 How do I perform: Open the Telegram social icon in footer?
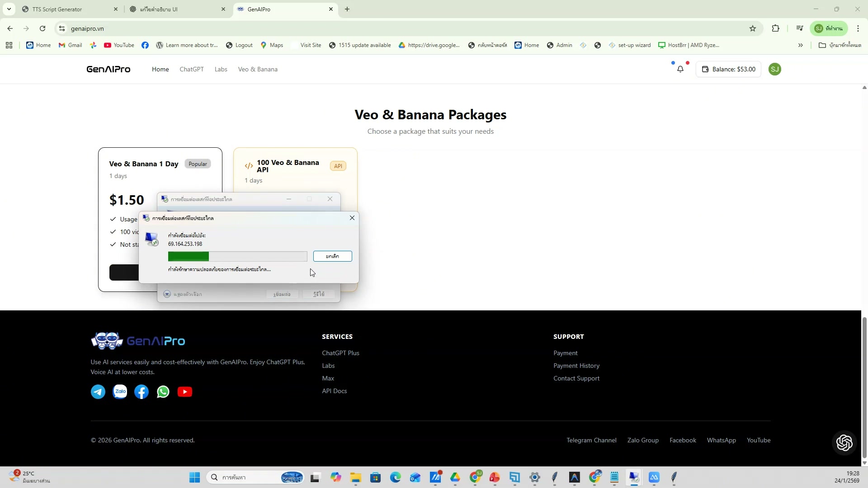pyautogui.click(x=98, y=392)
